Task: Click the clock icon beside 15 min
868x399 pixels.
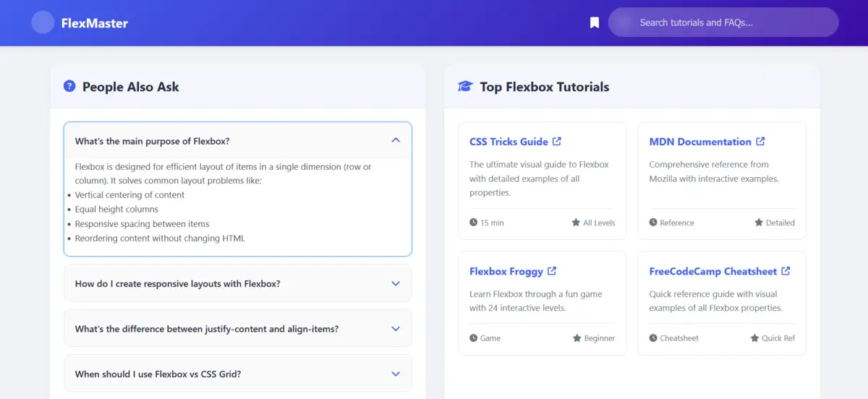Action: tap(474, 223)
